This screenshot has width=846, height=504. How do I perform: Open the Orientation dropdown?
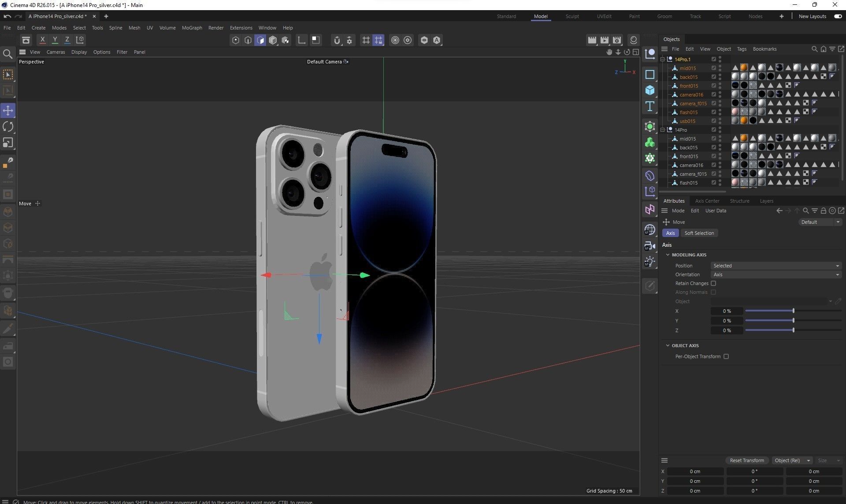[x=776, y=274]
